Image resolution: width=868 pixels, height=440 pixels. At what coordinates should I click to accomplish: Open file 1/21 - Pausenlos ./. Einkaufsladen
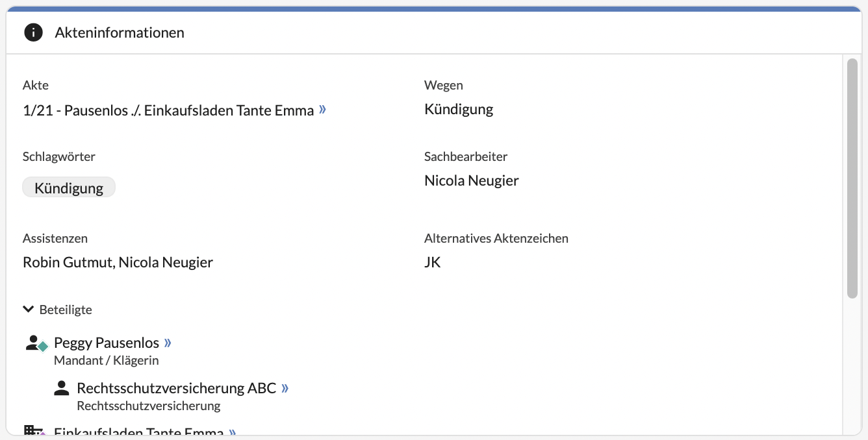(168, 110)
